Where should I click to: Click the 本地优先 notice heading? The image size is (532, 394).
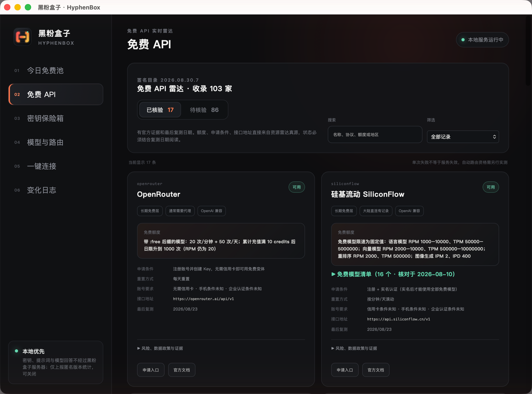pos(33,352)
